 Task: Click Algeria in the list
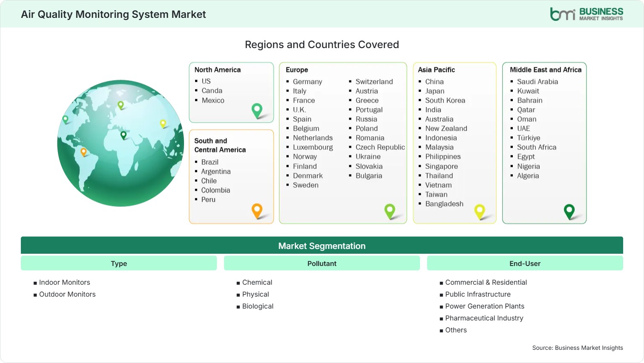click(x=528, y=176)
